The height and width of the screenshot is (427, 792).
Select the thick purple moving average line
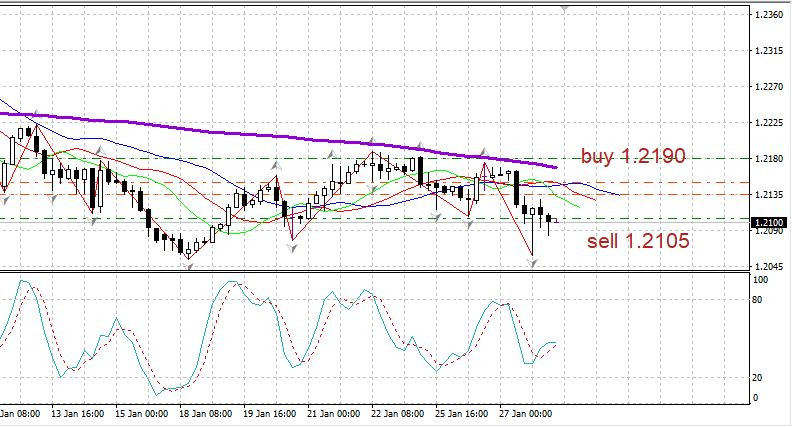tap(278, 136)
